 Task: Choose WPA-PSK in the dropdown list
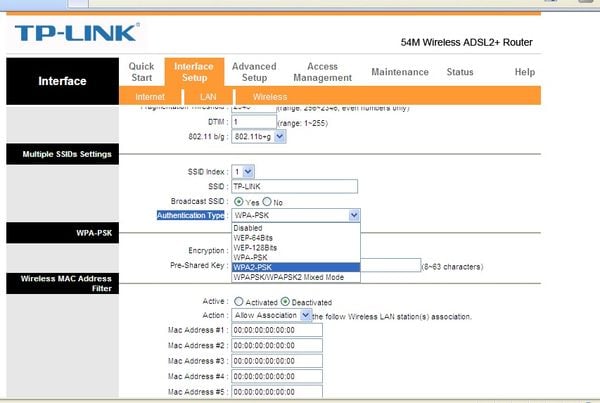point(296,258)
